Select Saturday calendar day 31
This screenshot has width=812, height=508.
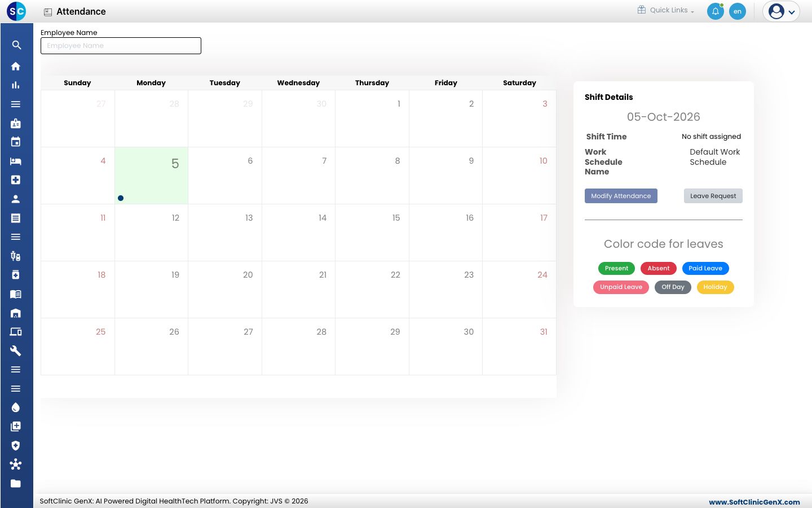519,347
